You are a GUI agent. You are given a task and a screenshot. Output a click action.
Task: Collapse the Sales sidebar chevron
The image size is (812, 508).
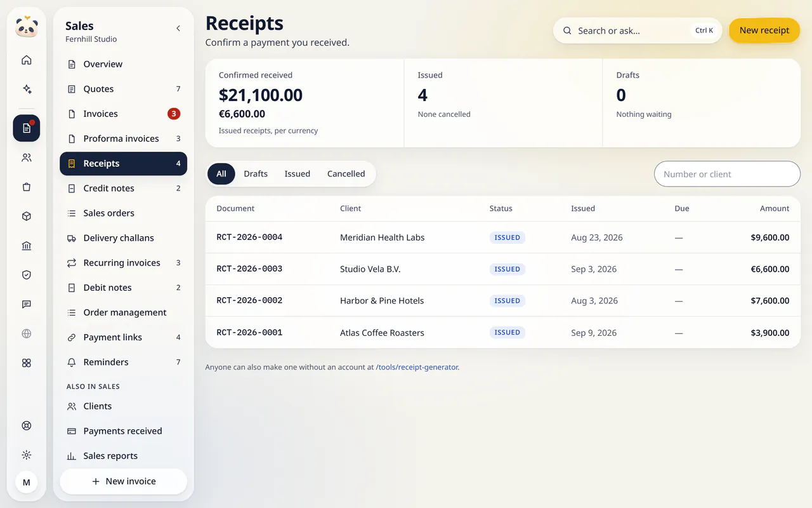(178, 28)
